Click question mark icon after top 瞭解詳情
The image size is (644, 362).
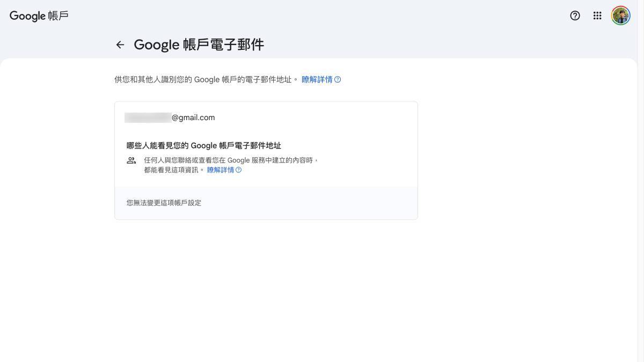tap(338, 80)
